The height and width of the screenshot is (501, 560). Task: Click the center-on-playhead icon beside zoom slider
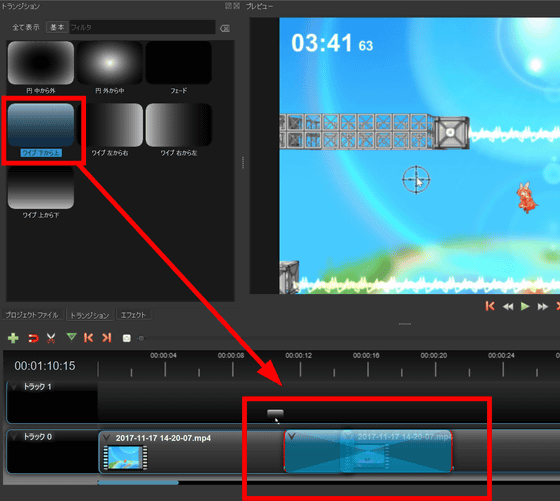pos(126,338)
